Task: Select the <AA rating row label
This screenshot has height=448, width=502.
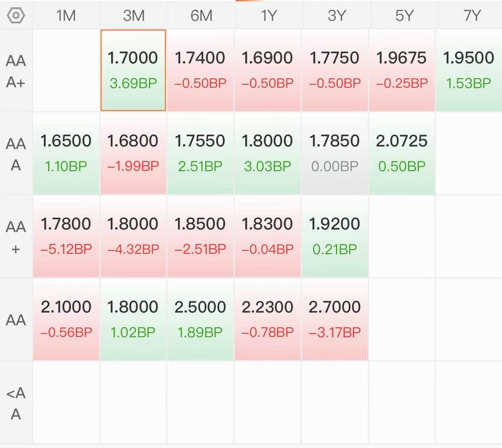Action: tap(16, 403)
